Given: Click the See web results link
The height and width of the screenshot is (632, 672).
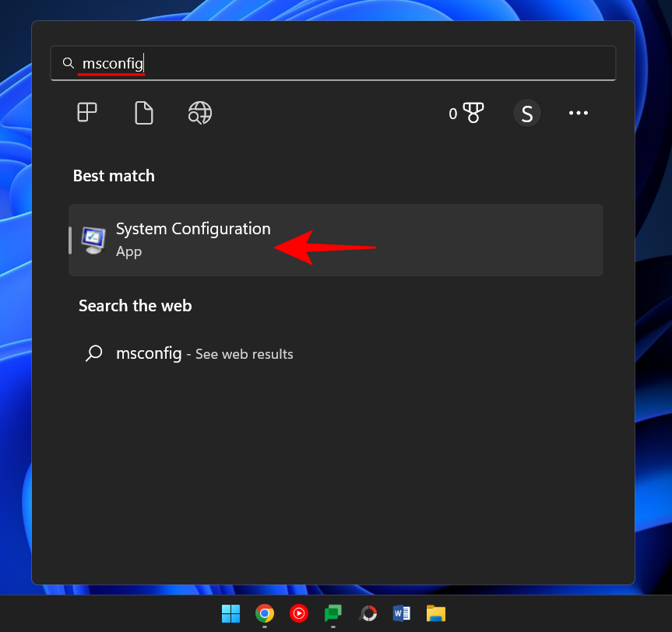Looking at the screenshot, I should pos(244,353).
